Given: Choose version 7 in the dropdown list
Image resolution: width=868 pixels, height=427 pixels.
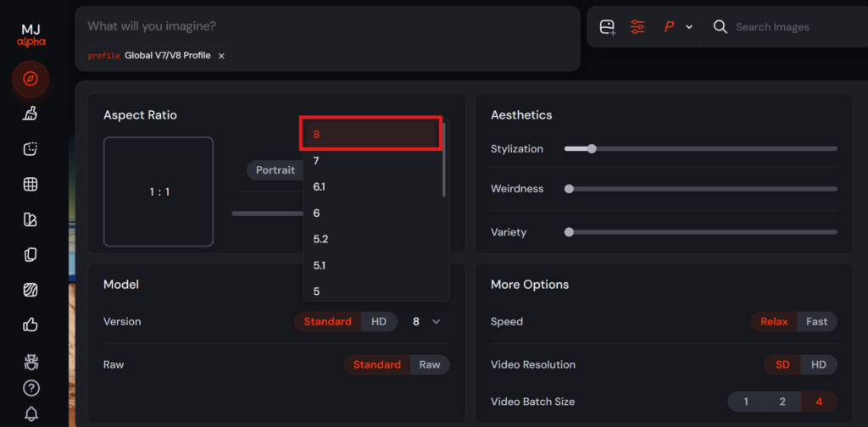Looking at the screenshot, I should tap(316, 160).
